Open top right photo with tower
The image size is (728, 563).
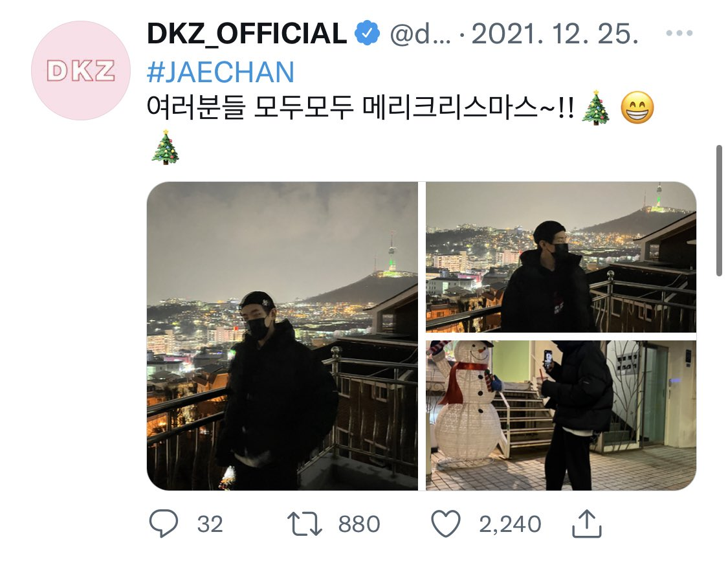[x=561, y=257]
